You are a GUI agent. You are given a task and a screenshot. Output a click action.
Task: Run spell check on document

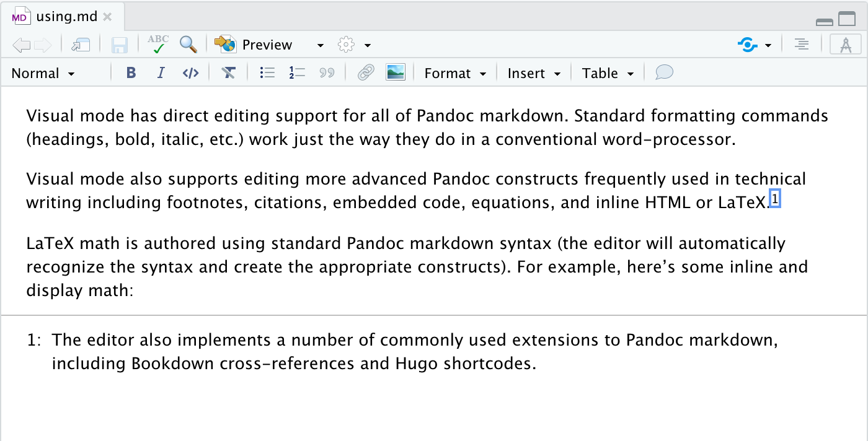pyautogui.click(x=158, y=44)
